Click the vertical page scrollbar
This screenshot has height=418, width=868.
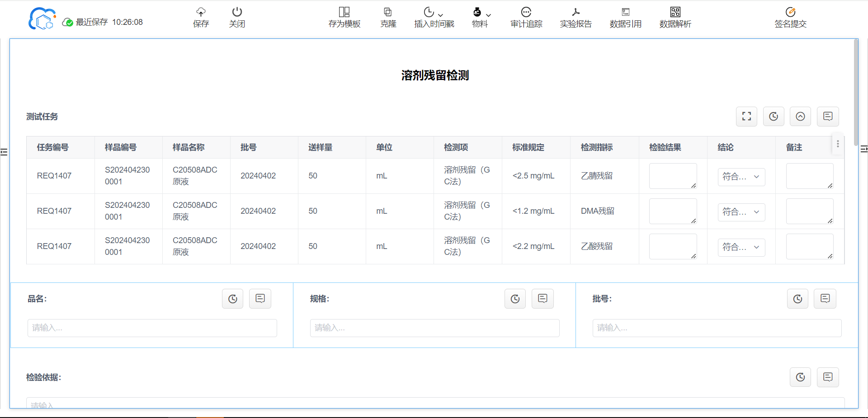coord(856,93)
